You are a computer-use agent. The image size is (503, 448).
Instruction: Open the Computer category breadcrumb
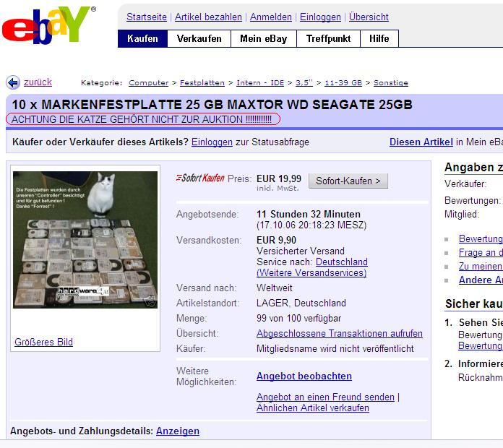coord(149,83)
